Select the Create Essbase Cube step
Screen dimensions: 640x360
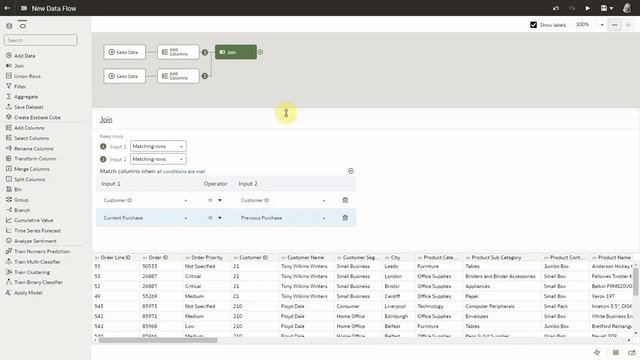click(x=33, y=117)
